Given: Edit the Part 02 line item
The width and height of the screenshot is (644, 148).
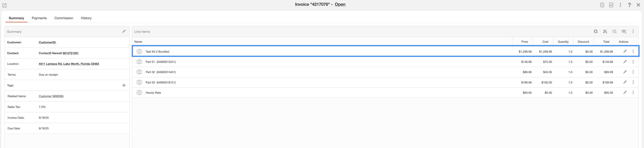Looking at the screenshot, I should coord(625,72).
